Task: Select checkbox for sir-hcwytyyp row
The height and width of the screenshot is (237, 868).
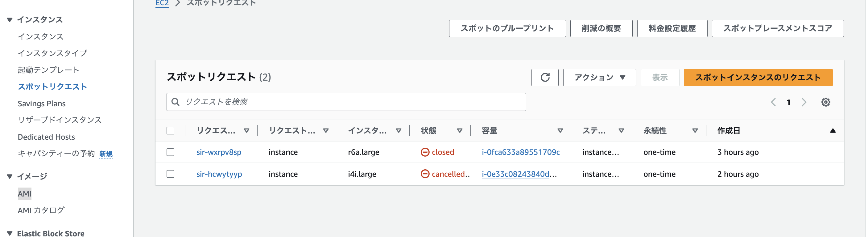Action: [171, 174]
